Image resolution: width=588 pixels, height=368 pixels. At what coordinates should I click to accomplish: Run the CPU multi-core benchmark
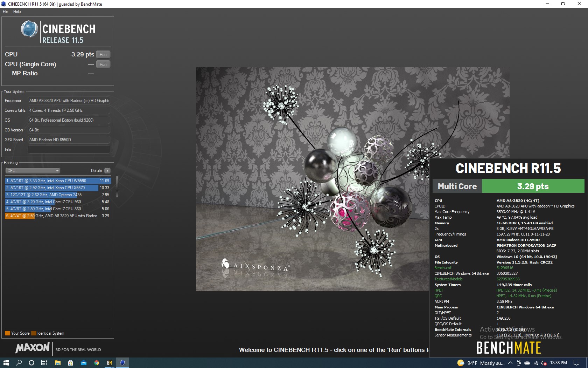(x=103, y=54)
